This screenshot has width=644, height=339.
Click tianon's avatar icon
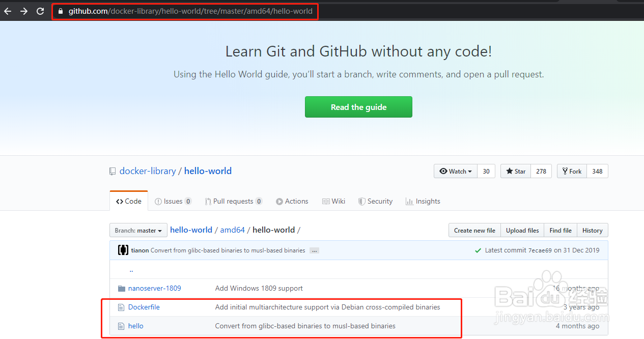click(x=123, y=250)
